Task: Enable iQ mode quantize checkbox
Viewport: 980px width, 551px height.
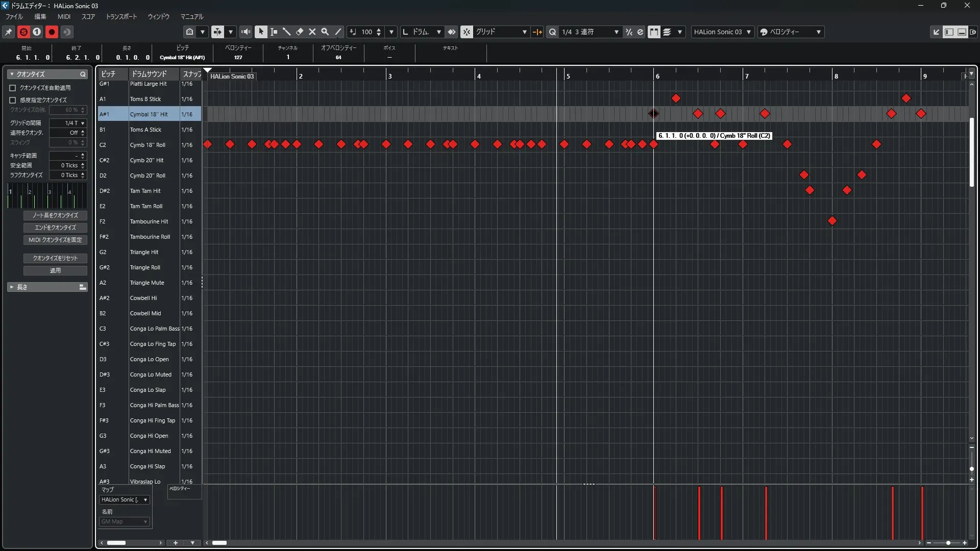Action: 13,100
